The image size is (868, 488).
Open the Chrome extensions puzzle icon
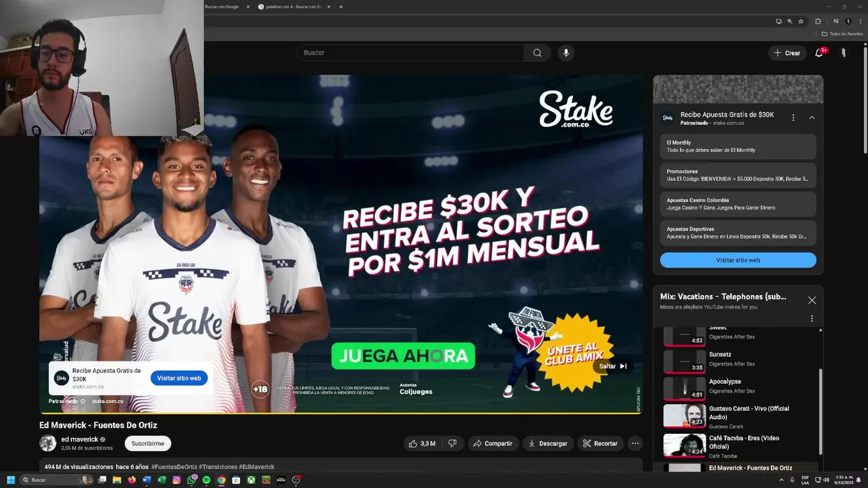(x=818, y=21)
